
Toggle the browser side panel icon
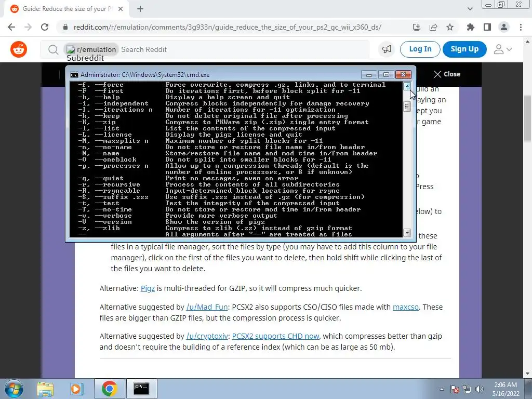click(x=487, y=27)
